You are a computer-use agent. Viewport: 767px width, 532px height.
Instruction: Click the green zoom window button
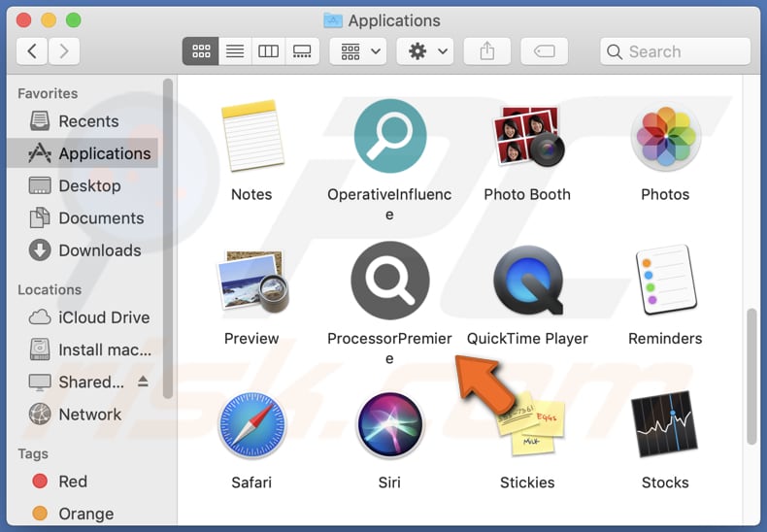74,20
